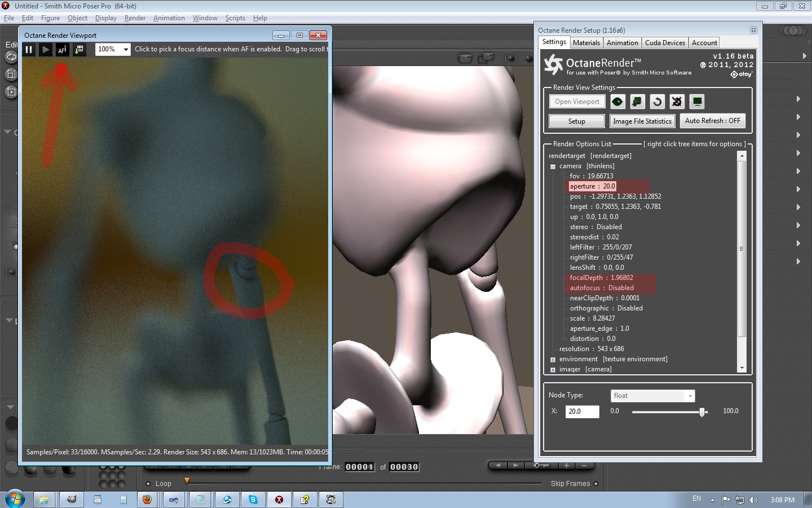Toggle the Skip Frames radio button
The height and width of the screenshot is (508, 812).
[596, 484]
